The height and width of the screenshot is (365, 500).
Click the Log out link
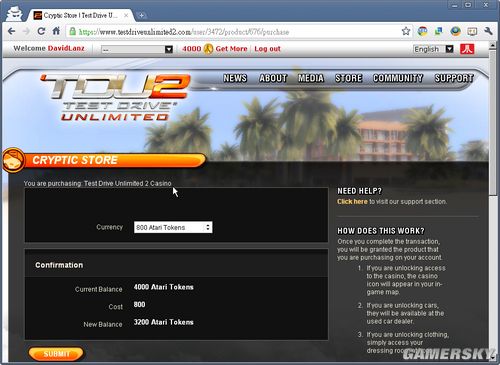pyautogui.click(x=267, y=49)
